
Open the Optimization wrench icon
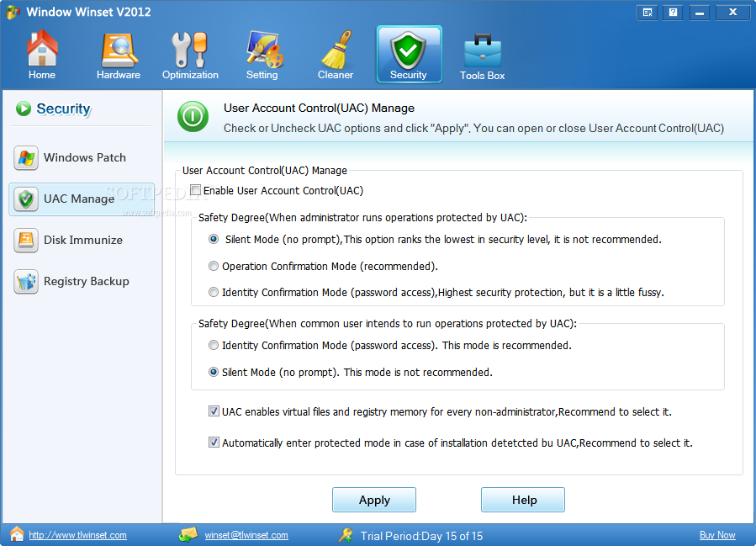pyautogui.click(x=189, y=50)
